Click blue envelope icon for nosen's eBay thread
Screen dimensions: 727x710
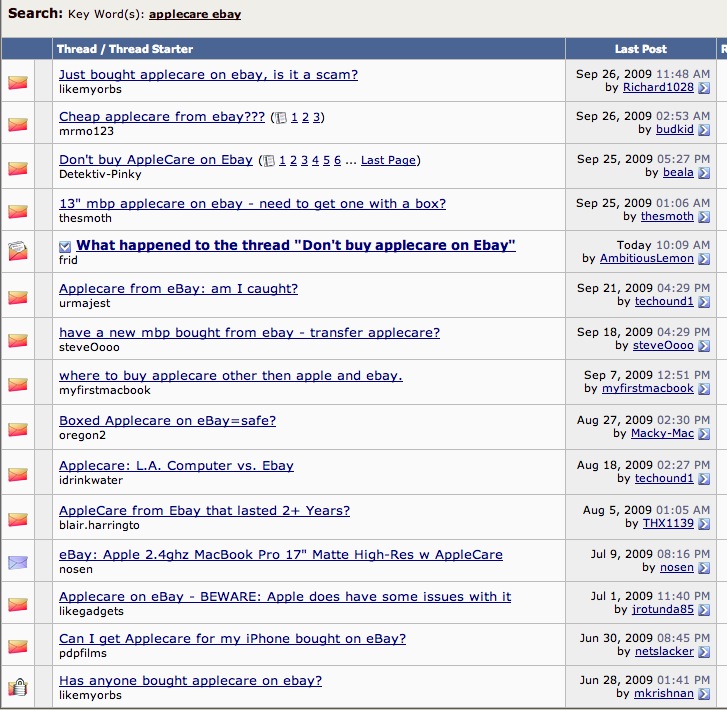tap(18, 563)
